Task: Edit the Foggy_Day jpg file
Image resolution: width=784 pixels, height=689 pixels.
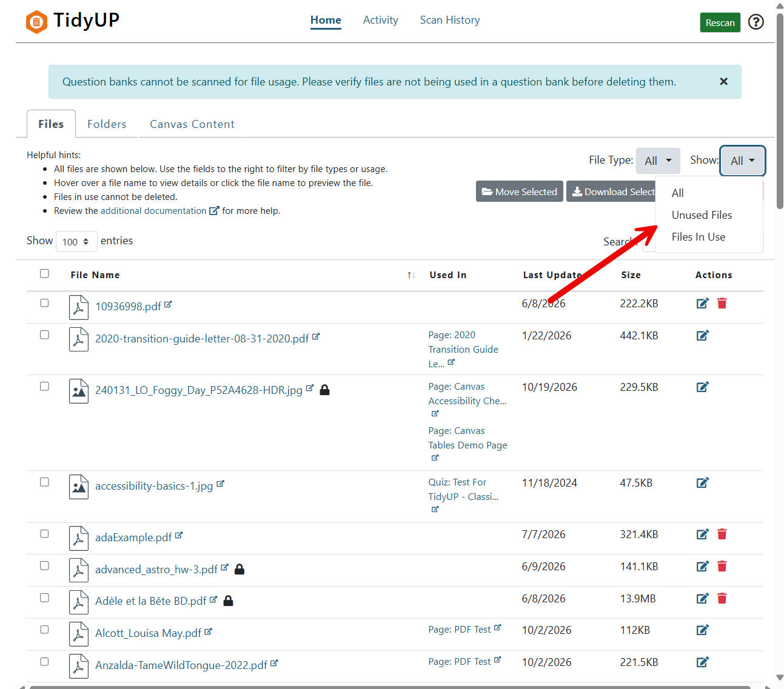Action: click(x=702, y=387)
